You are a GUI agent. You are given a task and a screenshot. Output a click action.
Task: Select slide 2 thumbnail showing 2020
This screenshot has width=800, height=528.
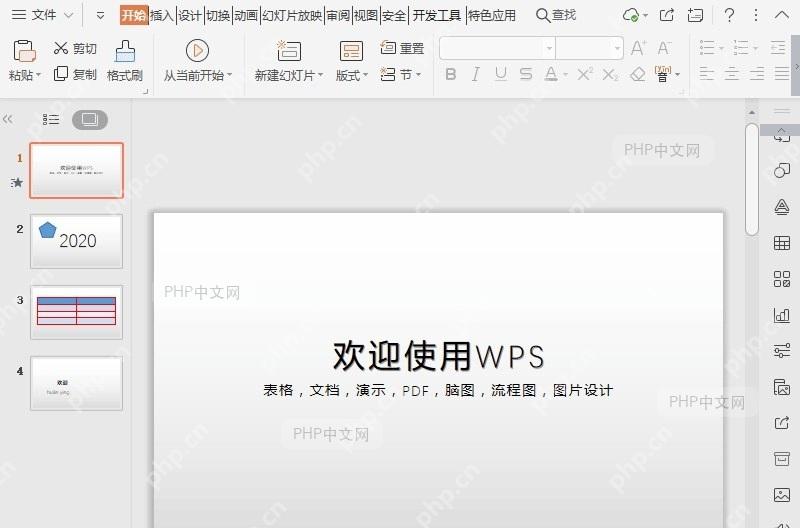pyautogui.click(x=77, y=241)
